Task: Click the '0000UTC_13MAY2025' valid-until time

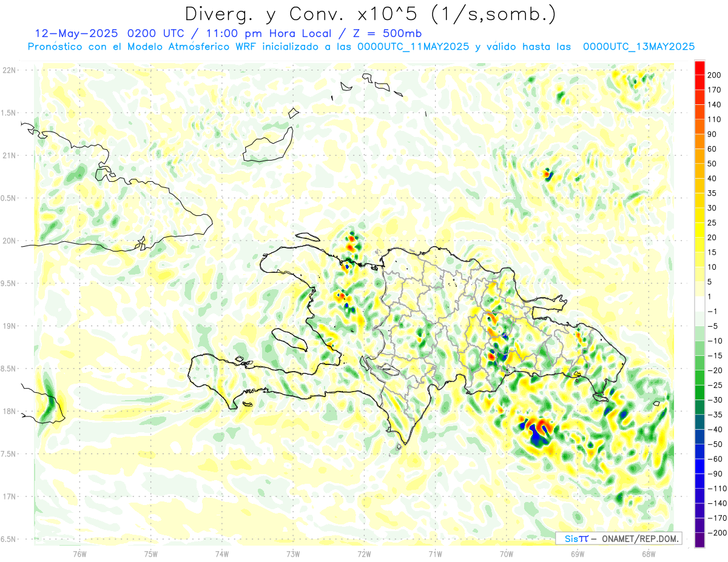Action: click(639, 46)
